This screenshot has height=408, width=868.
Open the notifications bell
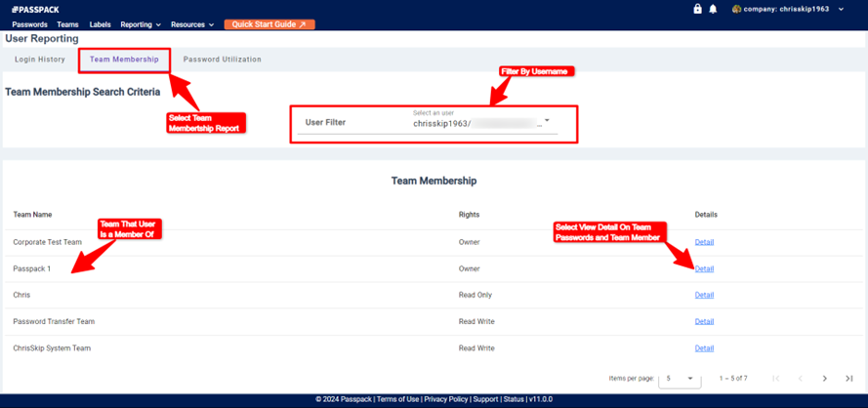coord(713,9)
